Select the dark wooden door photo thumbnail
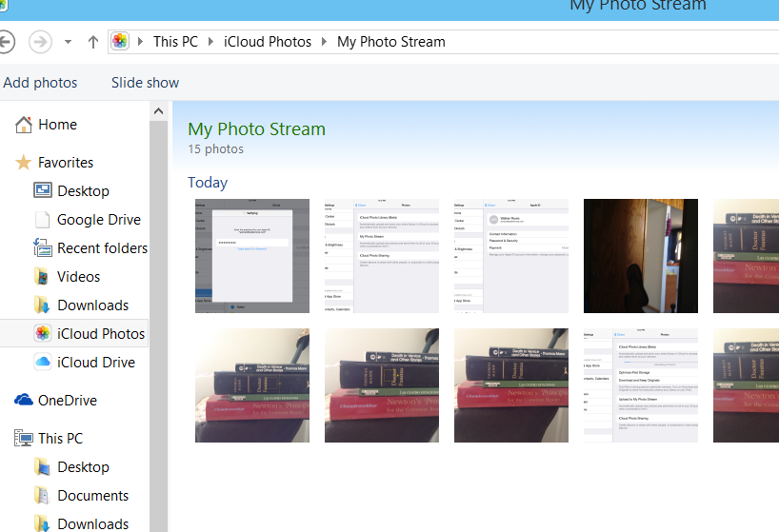This screenshot has width=779, height=532. click(x=641, y=256)
